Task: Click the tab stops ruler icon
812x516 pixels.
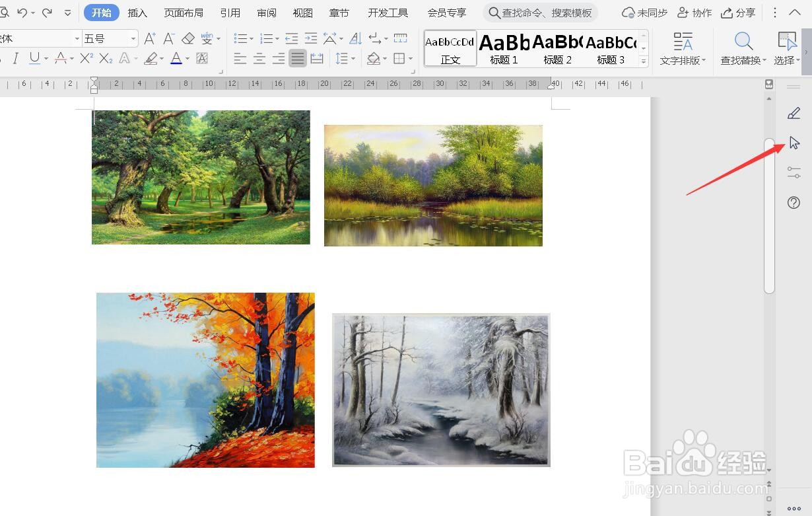Action: click(400, 39)
